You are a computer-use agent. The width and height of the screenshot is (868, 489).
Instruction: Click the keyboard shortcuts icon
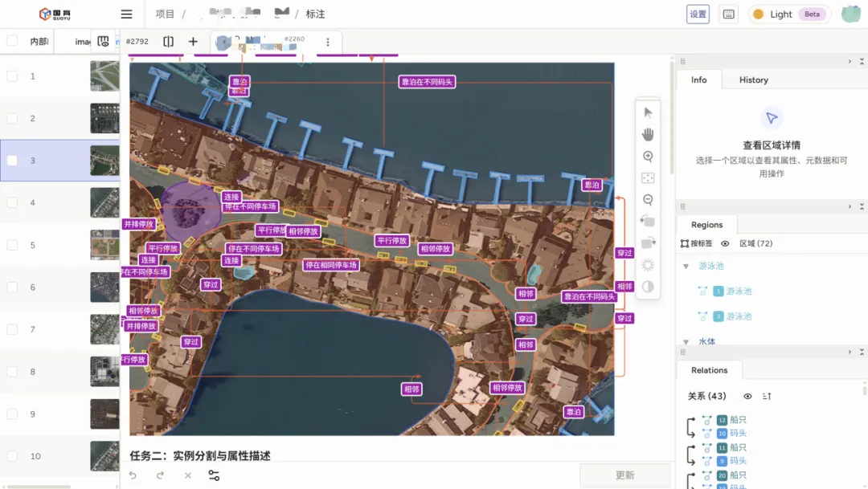click(x=729, y=14)
